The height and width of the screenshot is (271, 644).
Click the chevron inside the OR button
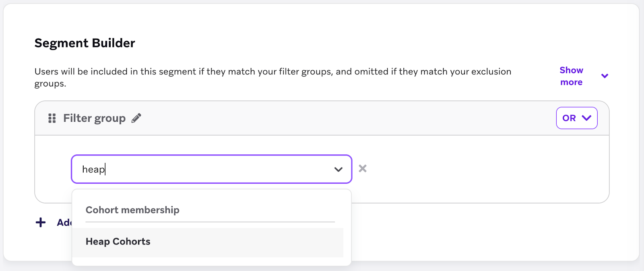[587, 118]
